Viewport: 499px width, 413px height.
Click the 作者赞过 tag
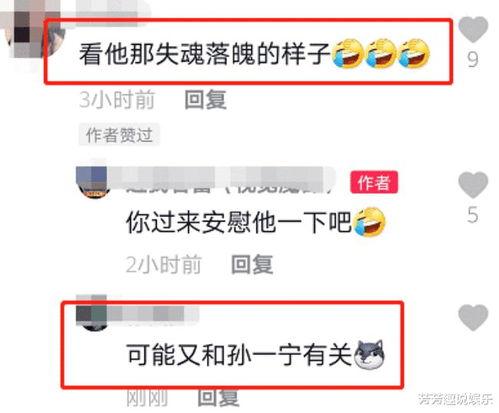tap(119, 135)
